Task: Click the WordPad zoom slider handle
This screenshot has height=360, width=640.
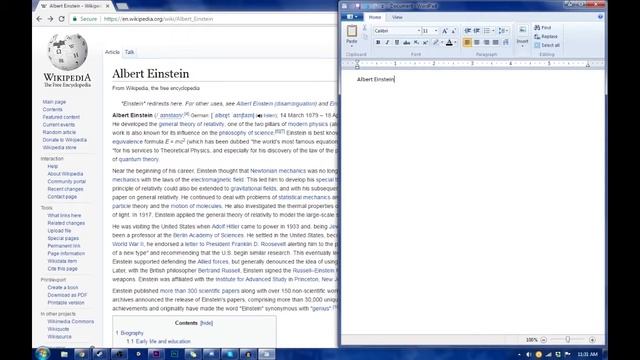Action: (567, 340)
